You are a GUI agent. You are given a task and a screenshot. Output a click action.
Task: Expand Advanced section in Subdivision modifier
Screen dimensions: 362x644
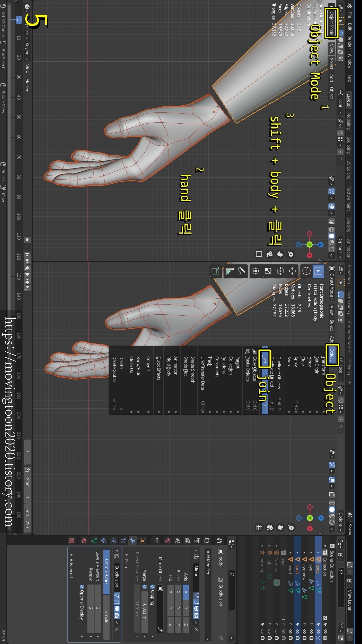pos(71,566)
